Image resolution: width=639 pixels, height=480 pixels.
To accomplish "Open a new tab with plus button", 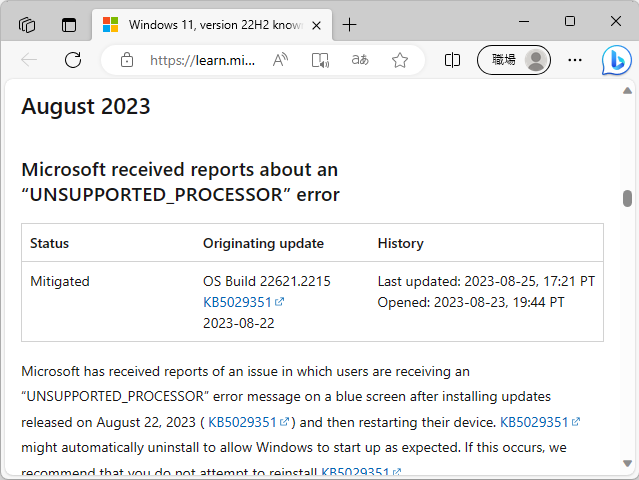I will click(349, 25).
